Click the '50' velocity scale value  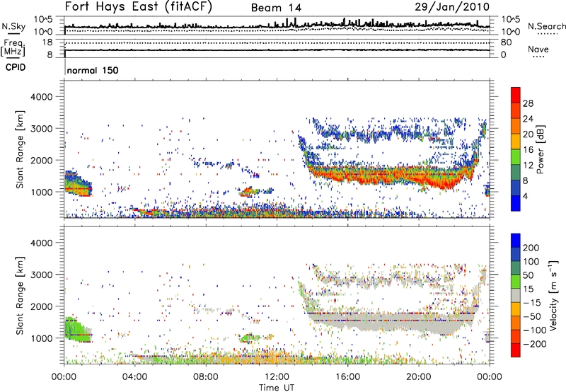[x=528, y=275]
